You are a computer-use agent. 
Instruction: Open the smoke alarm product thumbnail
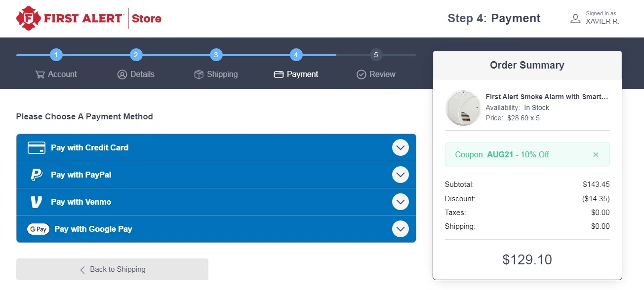point(463,108)
